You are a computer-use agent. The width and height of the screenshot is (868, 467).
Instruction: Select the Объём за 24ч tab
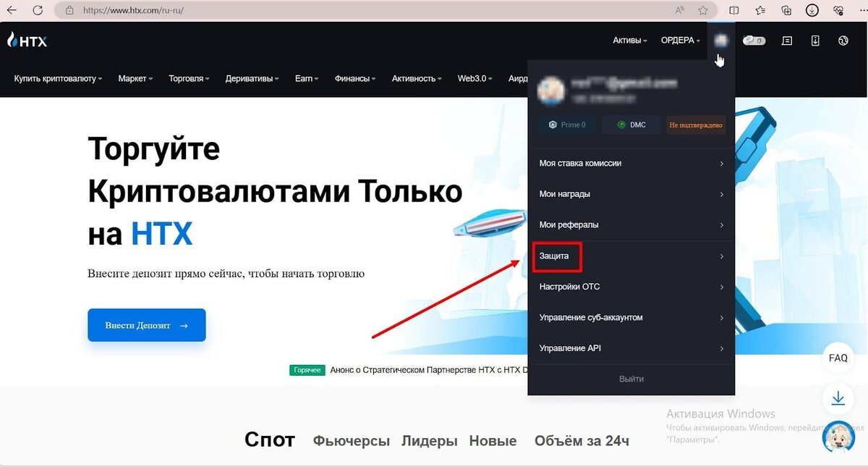(x=582, y=441)
